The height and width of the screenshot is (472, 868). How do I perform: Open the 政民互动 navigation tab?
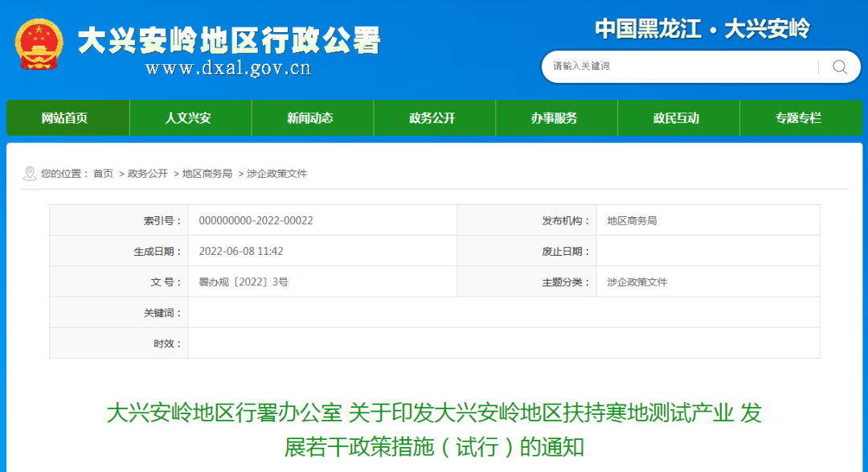tap(679, 117)
